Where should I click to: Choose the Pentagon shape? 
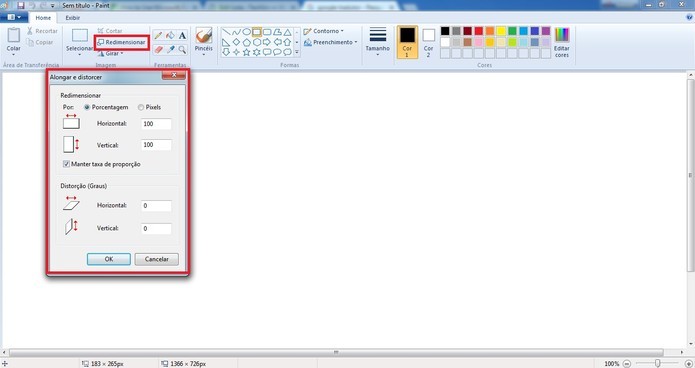(246, 42)
